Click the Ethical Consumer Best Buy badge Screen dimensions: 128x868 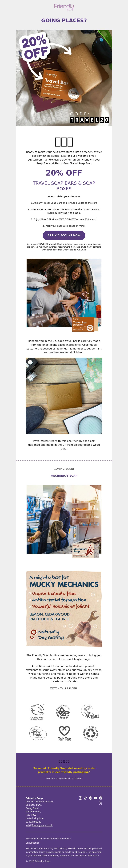click(x=64, y=712)
